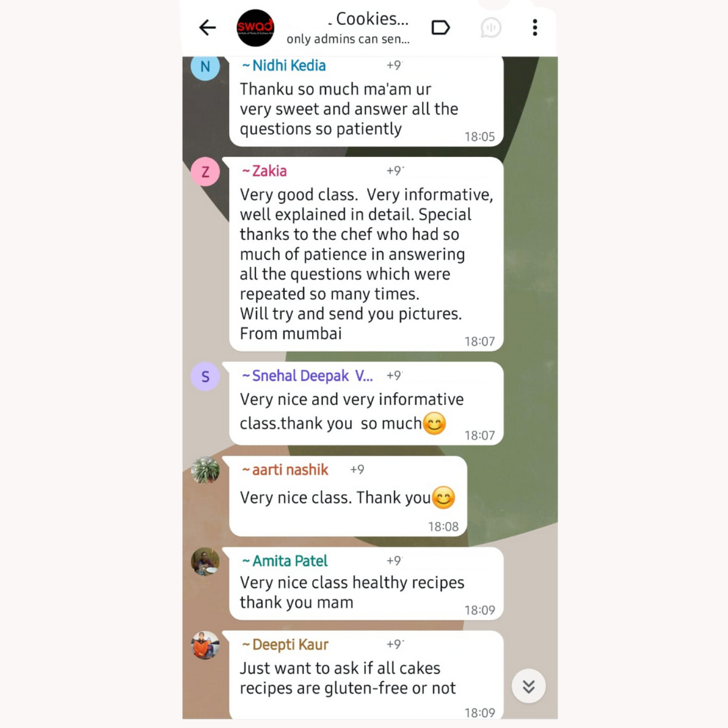Image resolution: width=728 pixels, height=728 pixels.
Task: View aarti nashik's plant profile photo
Action: coord(205,471)
